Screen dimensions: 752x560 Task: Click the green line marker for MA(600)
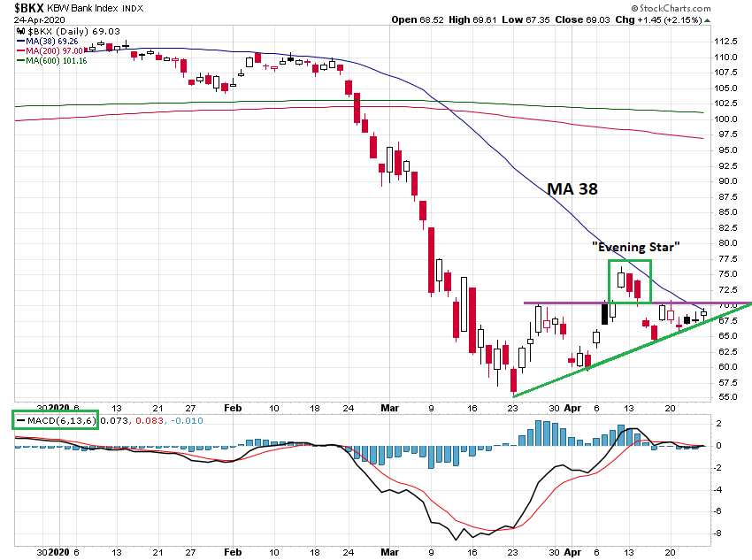[20, 60]
